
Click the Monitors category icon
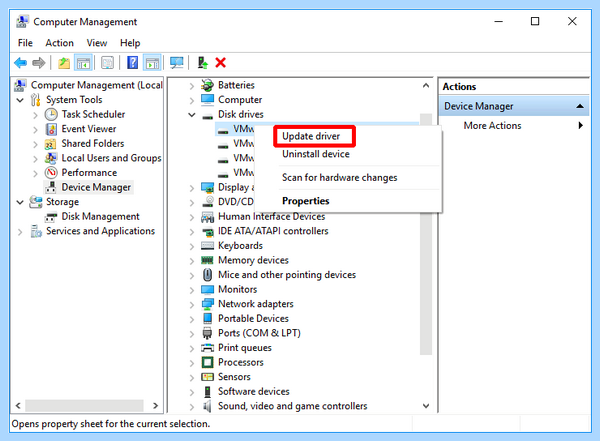tap(207, 289)
